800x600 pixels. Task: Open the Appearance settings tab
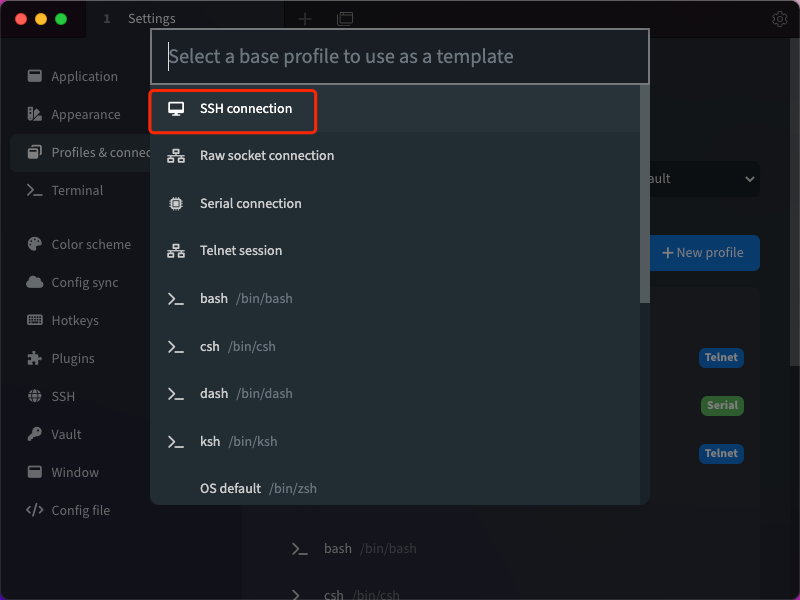tap(85, 114)
